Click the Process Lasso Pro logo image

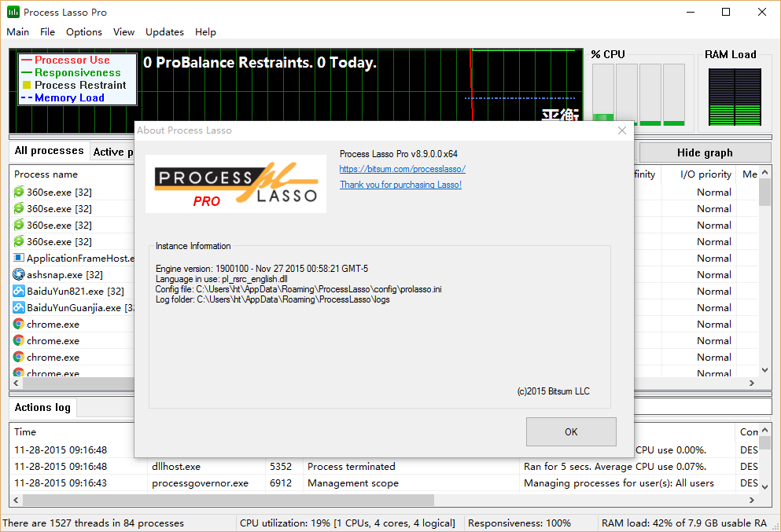pyautogui.click(x=236, y=184)
